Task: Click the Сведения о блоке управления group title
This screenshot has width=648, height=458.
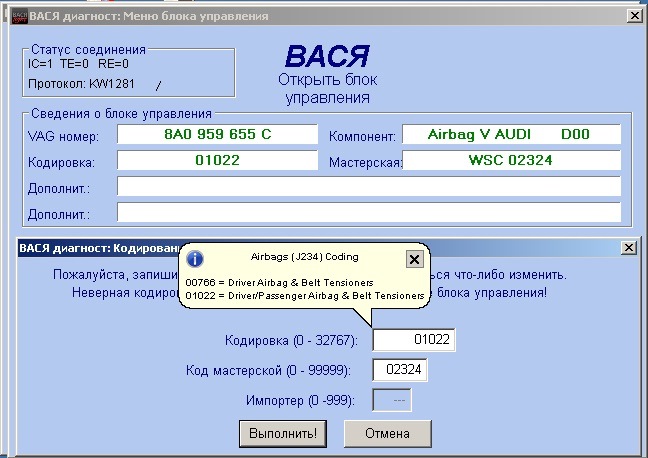Action: [x=122, y=114]
